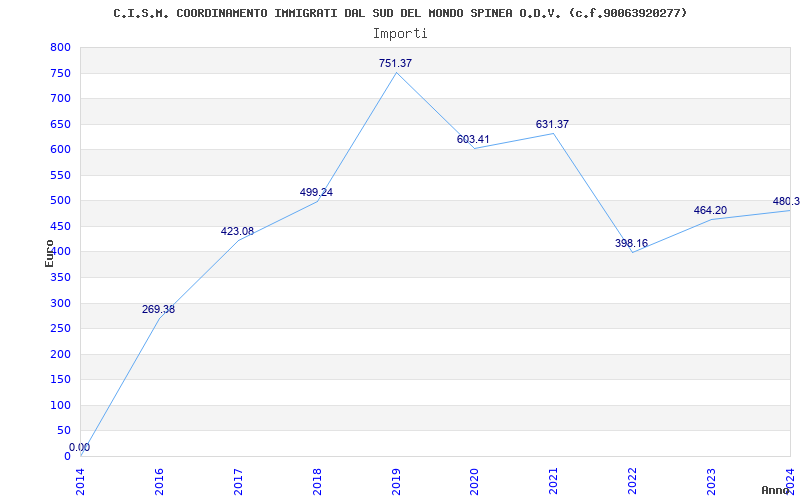Click the 450 y-axis value
This screenshot has width=800, height=500.
[60, 226]
